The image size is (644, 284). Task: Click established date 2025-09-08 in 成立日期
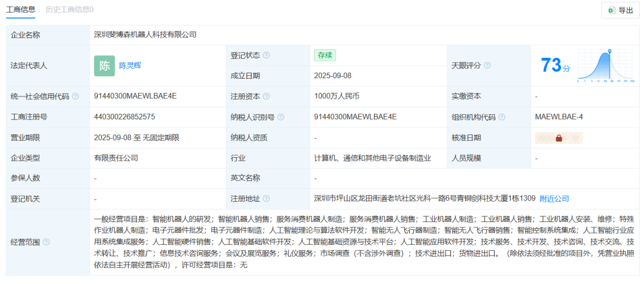point(333,76)
